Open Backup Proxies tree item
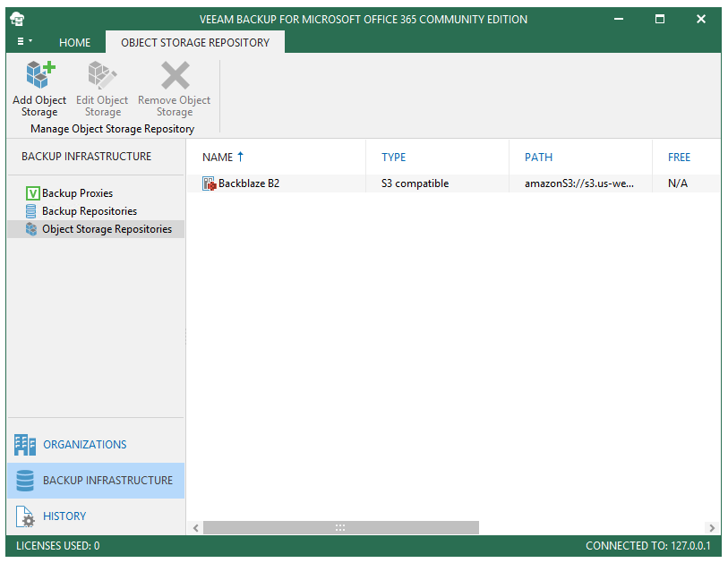The width and height of the screenshot is (728, 563). [x=77, y=193]
